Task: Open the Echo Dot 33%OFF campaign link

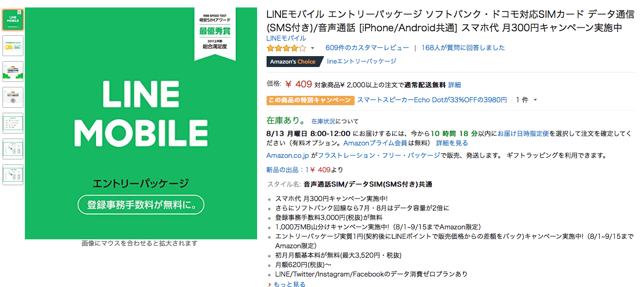Action: pyautogui.click(x=432, y=100)
